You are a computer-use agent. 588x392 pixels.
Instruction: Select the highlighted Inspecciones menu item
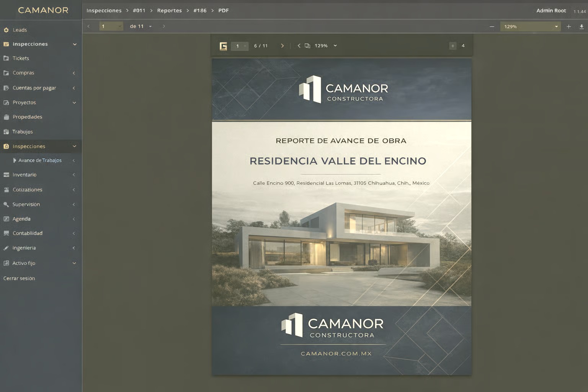(x=41, y=146)
